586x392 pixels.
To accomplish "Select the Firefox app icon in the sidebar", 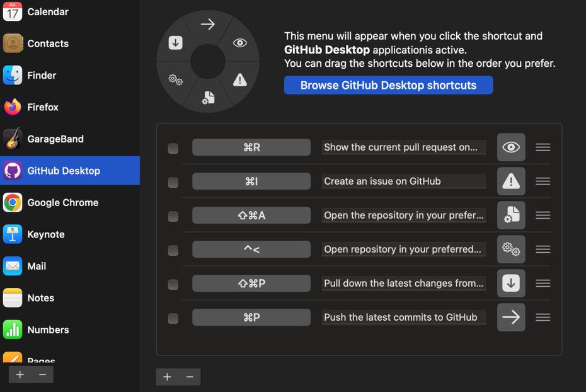I will pos(13,107).
